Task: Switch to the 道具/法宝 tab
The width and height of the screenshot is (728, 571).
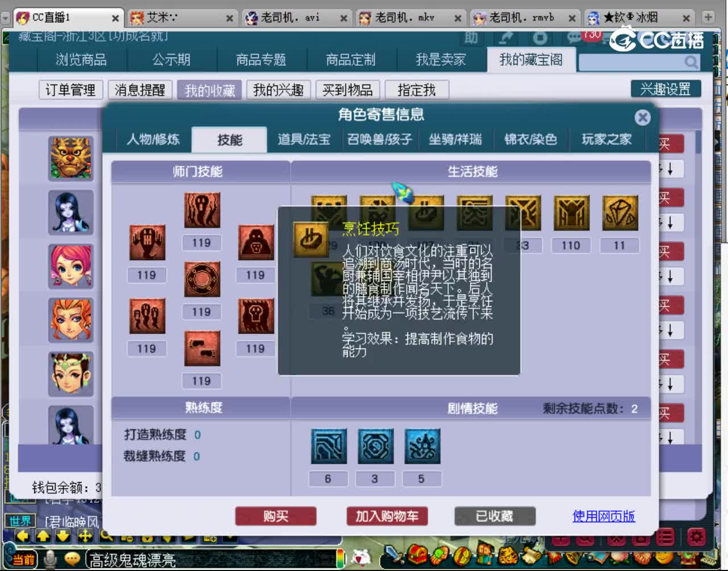Action: click(x=304, y=139)
